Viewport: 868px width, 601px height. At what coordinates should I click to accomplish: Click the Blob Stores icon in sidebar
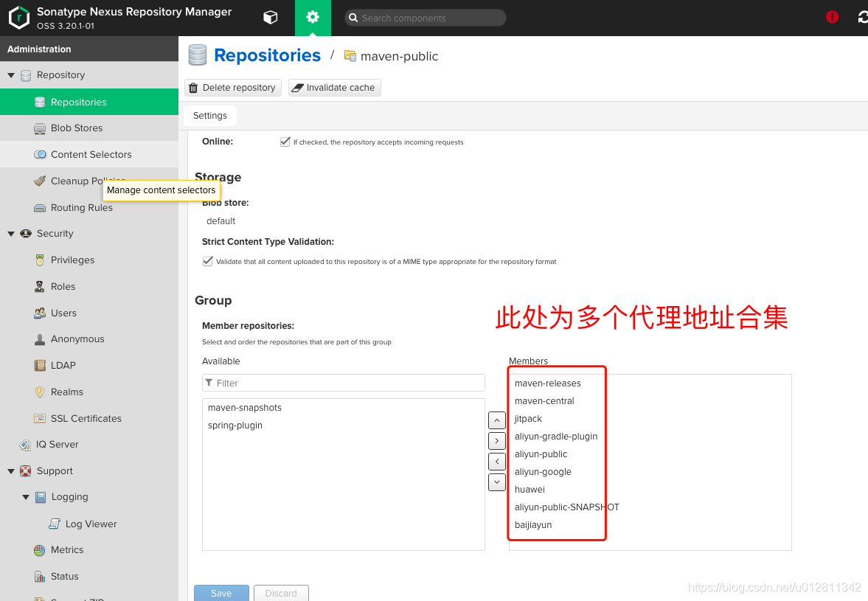tap(40, 128)
